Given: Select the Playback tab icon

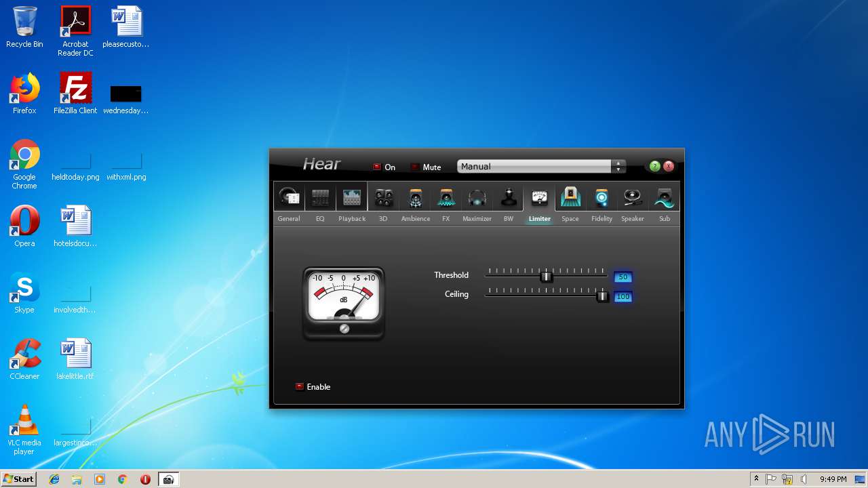Looking at the screenshot, I should 351,197.
